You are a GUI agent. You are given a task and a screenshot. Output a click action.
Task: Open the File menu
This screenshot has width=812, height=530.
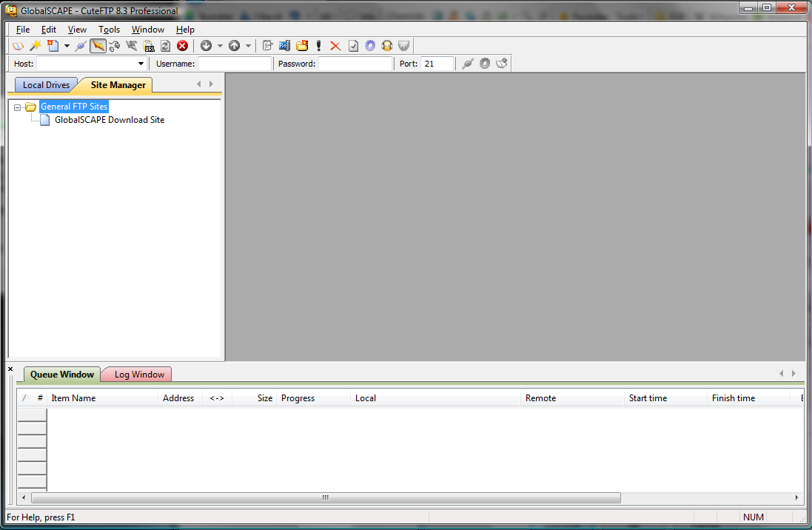[23, 30]
